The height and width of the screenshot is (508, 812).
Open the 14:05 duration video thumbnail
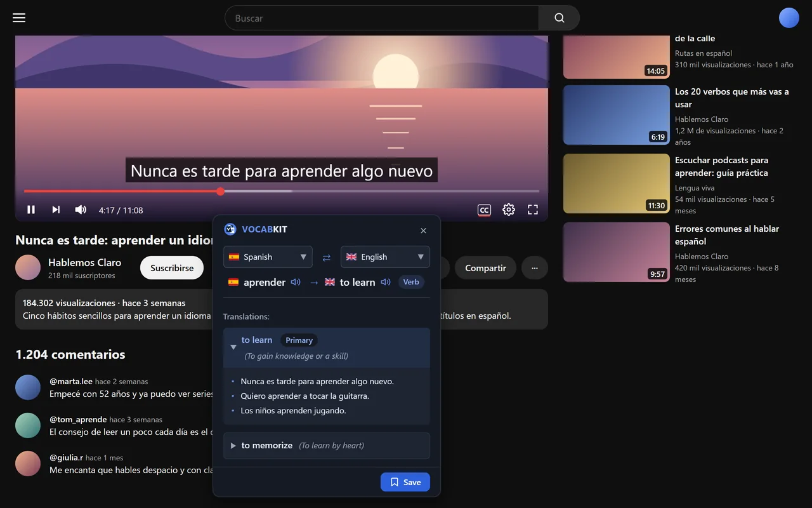coord(617,57)
